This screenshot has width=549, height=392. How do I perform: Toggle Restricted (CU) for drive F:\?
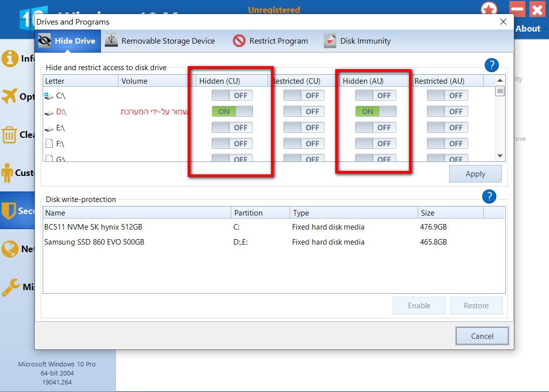(x=304, y=144)
